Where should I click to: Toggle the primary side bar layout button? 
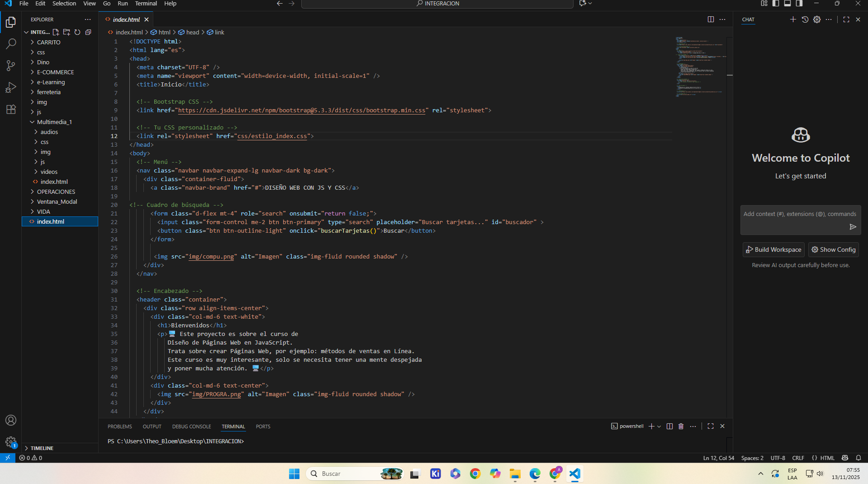(776, 4)
